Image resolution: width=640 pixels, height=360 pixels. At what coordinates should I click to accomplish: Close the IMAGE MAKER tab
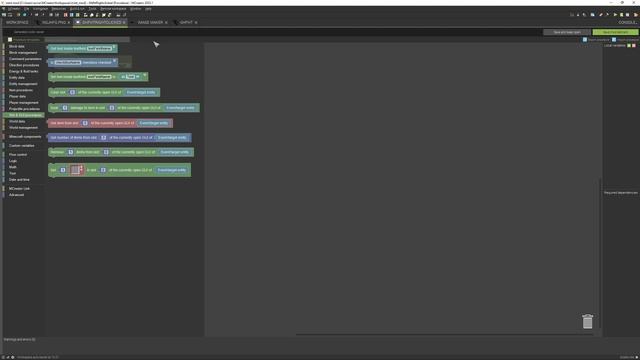[166, 22]
